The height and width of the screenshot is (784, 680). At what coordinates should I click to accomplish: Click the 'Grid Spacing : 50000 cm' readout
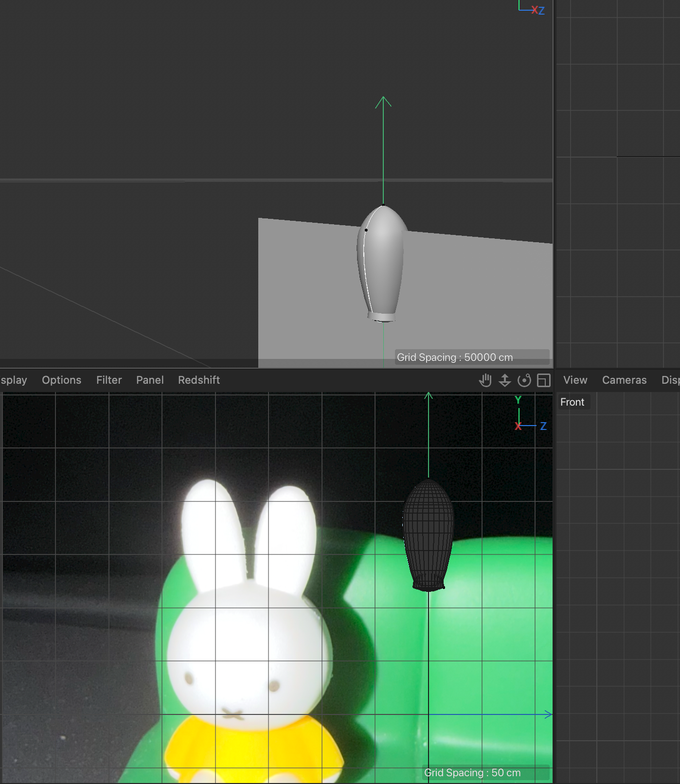pos(455,357)
